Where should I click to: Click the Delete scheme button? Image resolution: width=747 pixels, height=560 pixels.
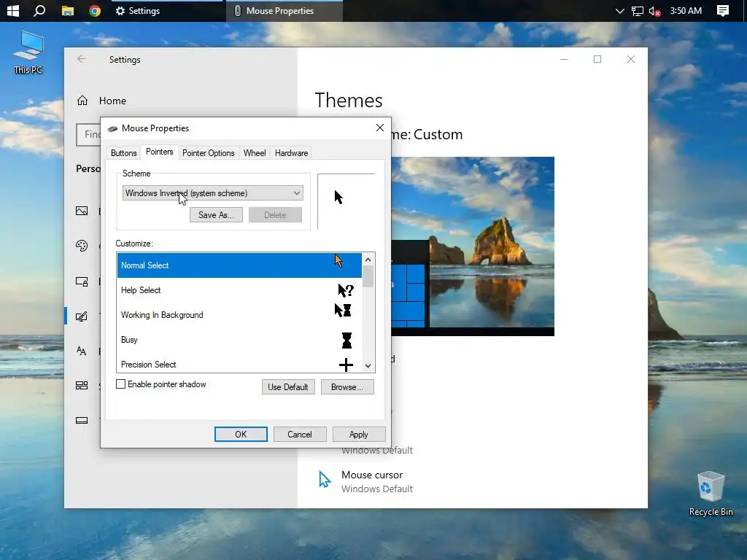click(275, 215)
